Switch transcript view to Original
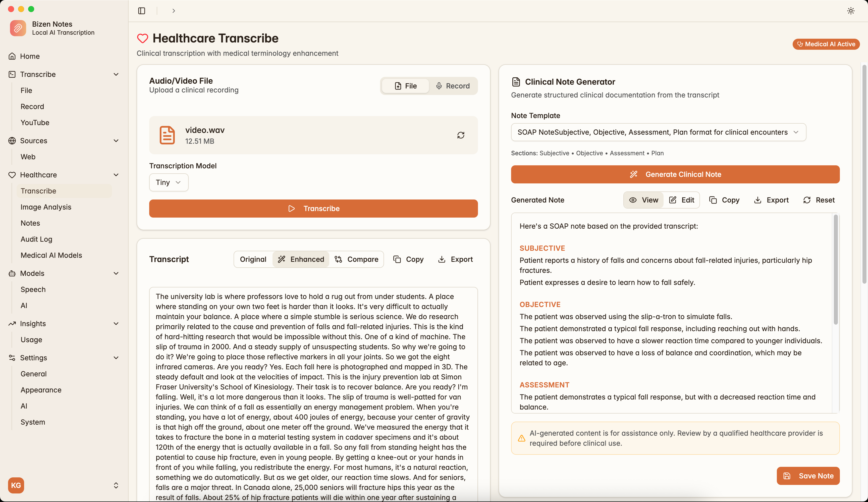The height and width of the screenshot is (502, 868). click(x=253, y=259)
